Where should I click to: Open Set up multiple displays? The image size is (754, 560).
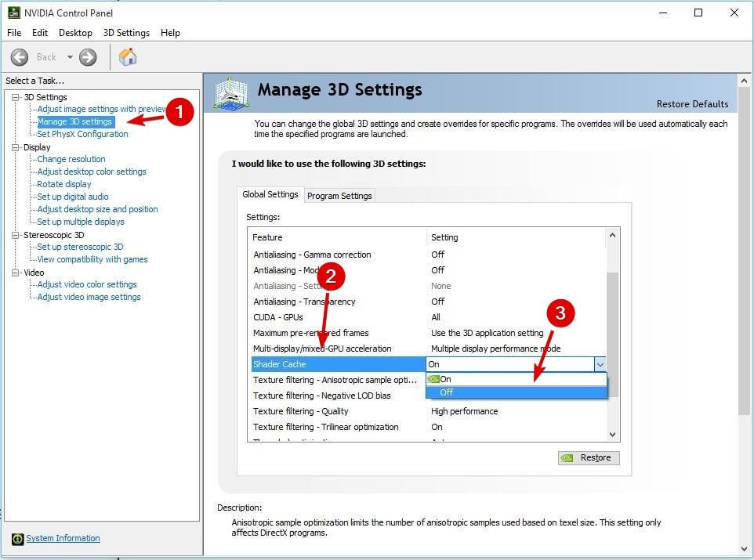pyautogui.click(x=80, y=222)
